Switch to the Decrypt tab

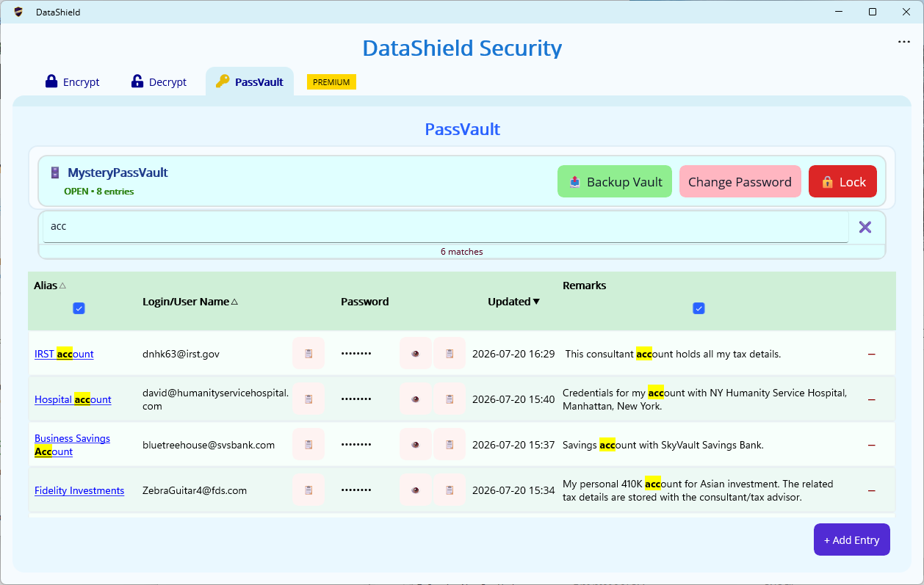159,81
